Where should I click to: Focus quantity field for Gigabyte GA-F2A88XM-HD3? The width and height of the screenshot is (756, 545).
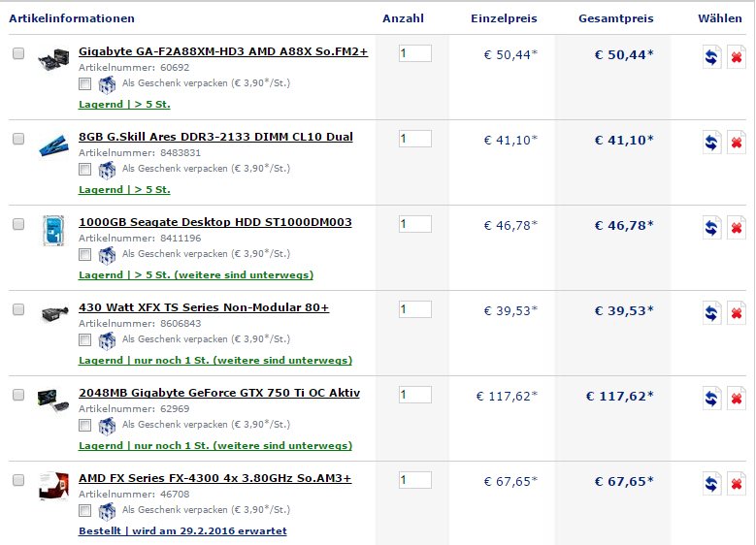click(414, 53)
